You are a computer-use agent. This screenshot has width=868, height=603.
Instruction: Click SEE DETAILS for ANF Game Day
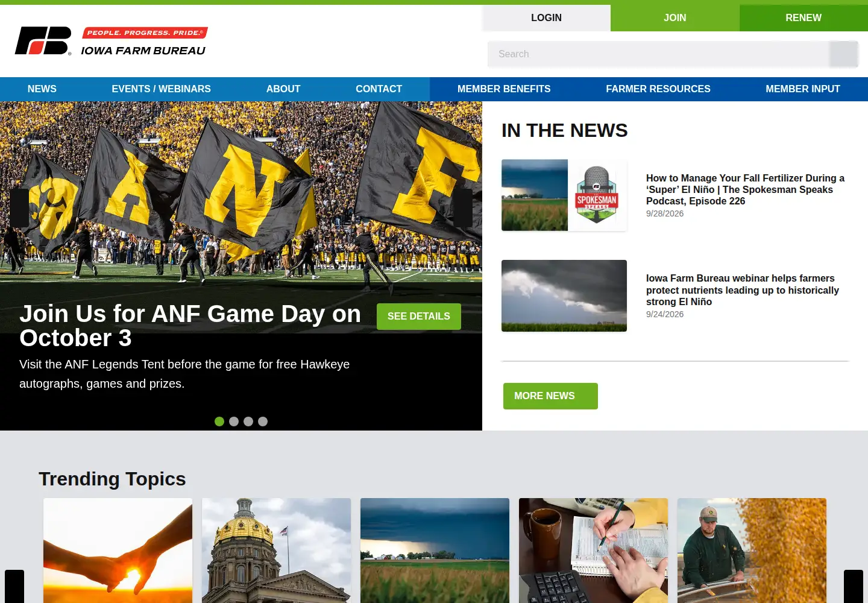[x=419, y=317]
